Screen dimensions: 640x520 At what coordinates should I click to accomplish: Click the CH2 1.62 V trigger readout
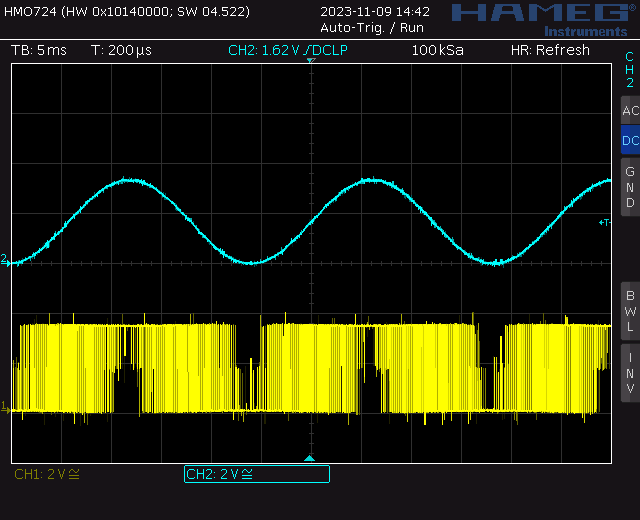(288, 50)
